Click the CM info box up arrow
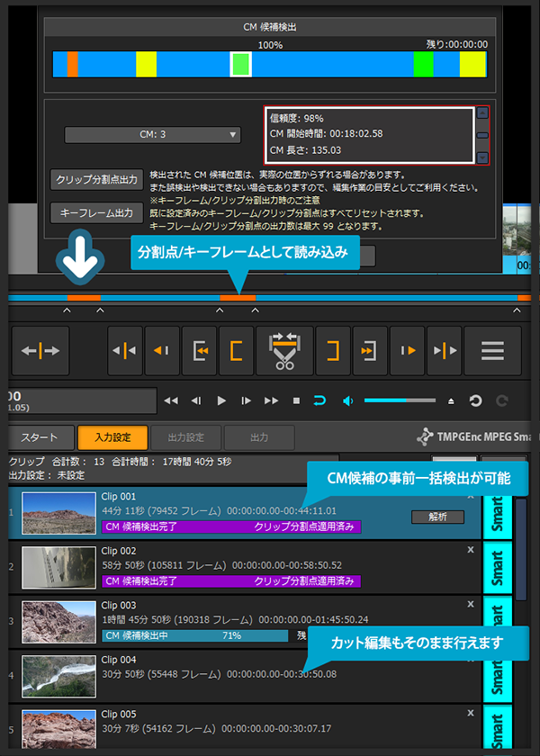 click(x=482, y=112)
